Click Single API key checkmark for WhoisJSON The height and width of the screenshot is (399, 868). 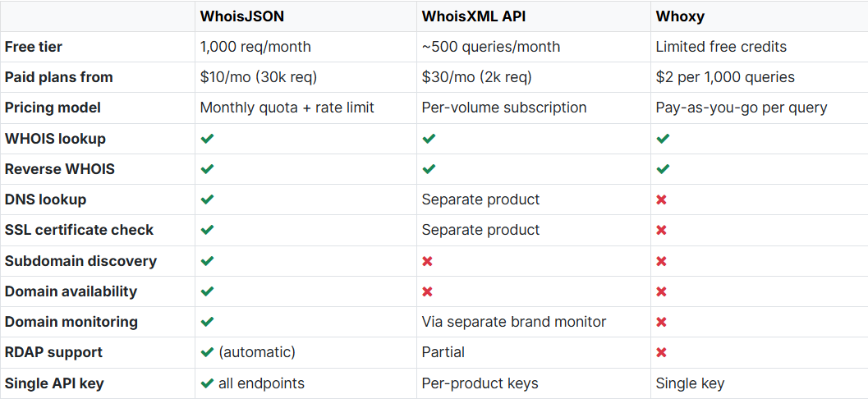(x=207, y=383)
